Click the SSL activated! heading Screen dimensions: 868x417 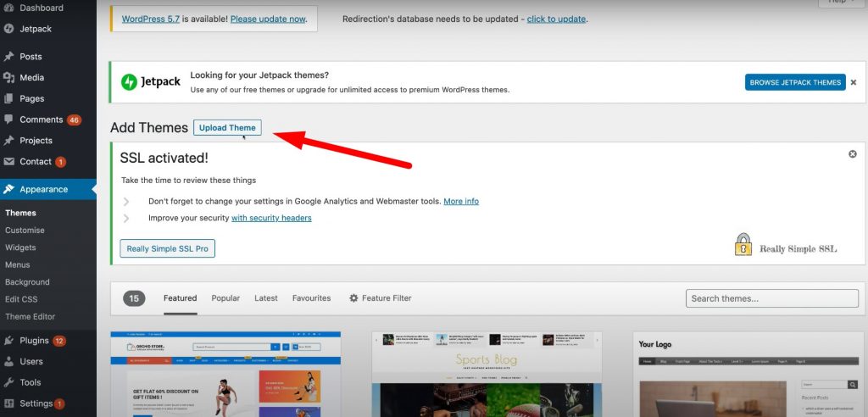[164, 158]
